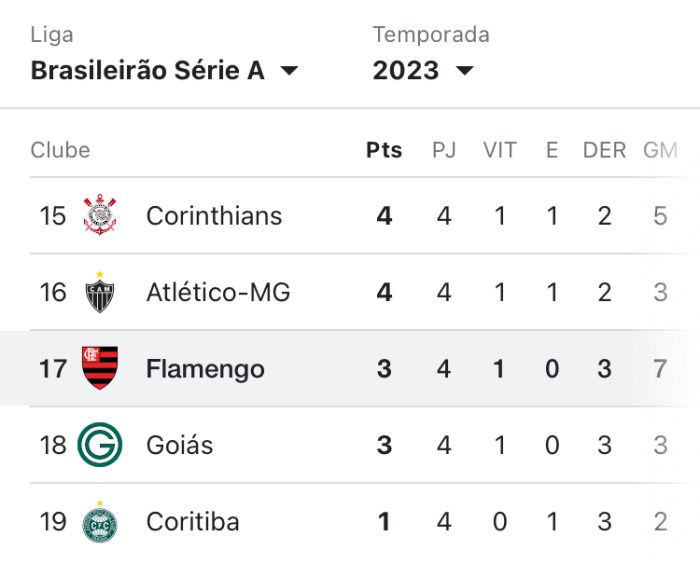Viewport: 700px width, 578px height.
Task: Open the Liga dropdown arrow
Action: [289, 71]
